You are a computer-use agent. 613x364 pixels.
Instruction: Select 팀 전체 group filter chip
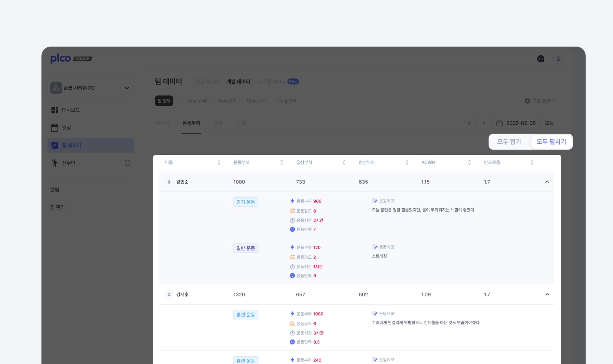tap(164, 101)
